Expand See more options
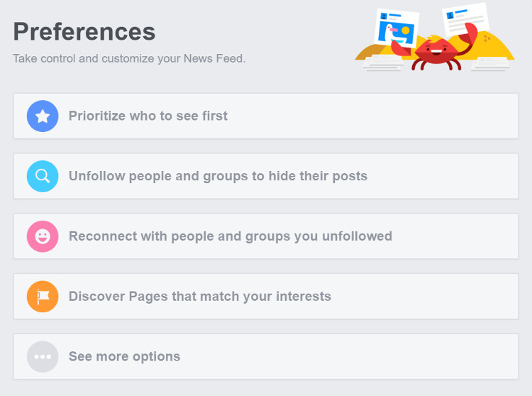 (x=125, y=356)
